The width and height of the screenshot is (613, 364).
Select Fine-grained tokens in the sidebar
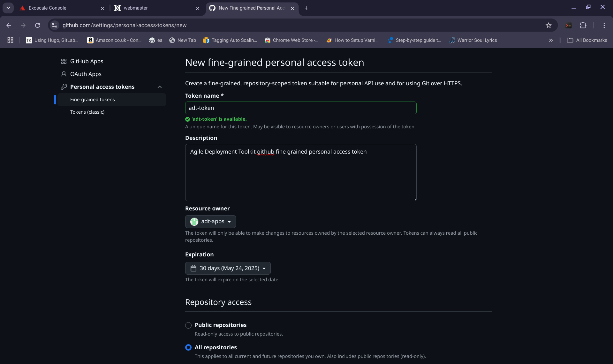tap(112, 100)
